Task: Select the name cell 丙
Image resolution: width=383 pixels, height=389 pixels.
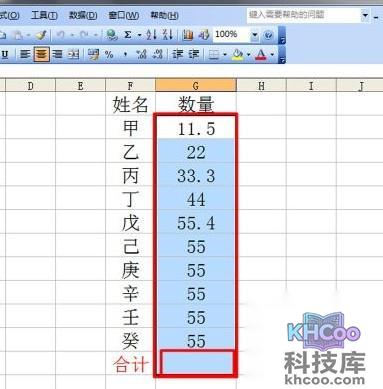Action: 130,175
